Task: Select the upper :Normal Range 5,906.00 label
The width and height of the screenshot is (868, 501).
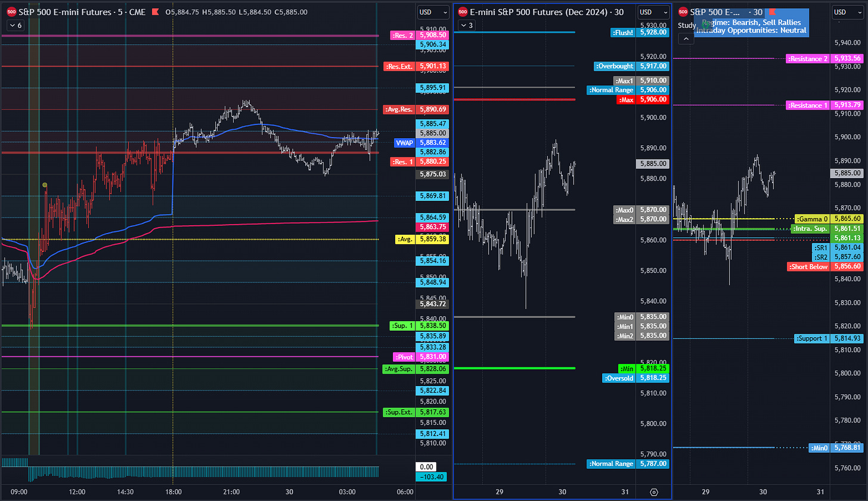Action: click(628, 90)
